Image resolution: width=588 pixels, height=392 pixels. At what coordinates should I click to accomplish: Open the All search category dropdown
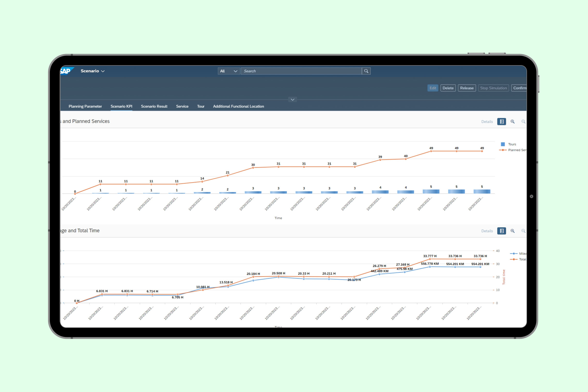tap(229, 71)
